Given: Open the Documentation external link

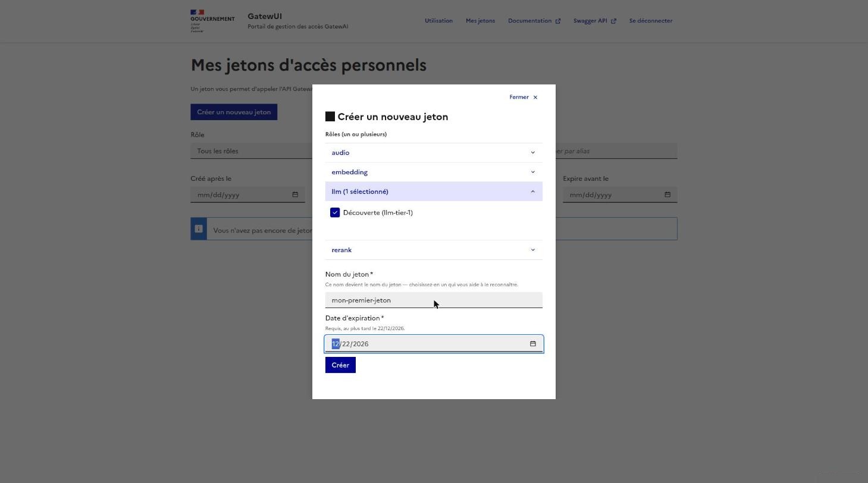Looking at the screenshot, I should (x=534, y=21).
